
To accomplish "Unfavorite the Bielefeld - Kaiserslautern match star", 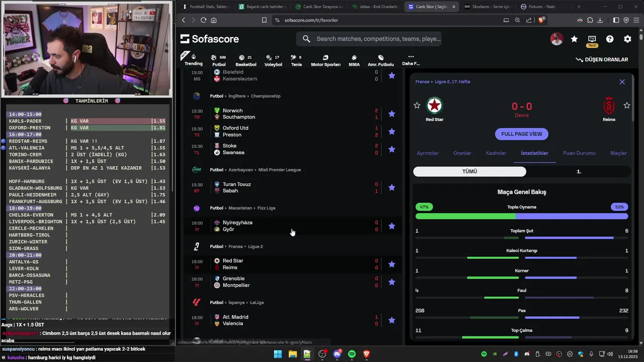I will 392,75.
